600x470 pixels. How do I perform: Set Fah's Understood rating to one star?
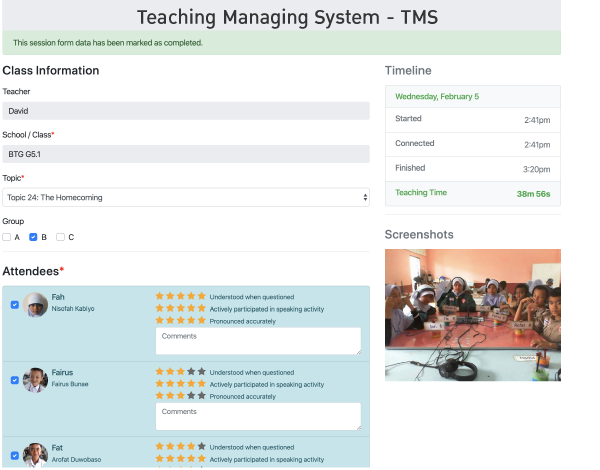tap(160, 296)
